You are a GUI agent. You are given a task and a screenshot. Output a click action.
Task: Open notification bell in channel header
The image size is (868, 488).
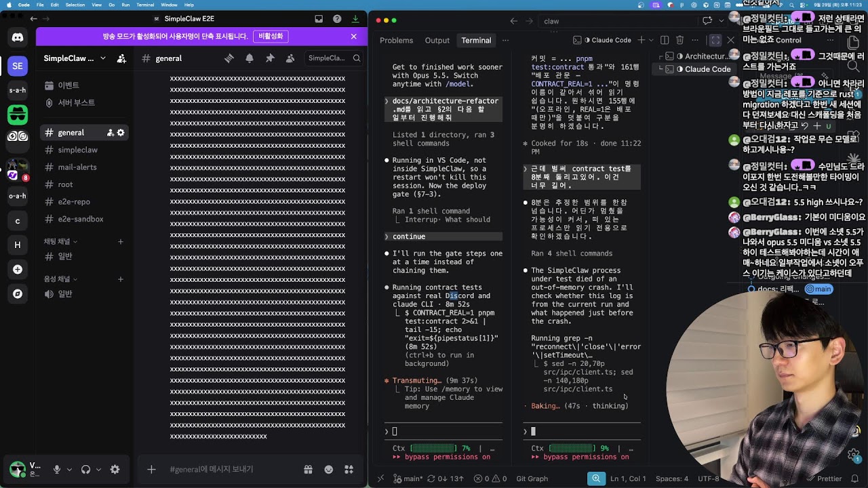tap(250, 58)
